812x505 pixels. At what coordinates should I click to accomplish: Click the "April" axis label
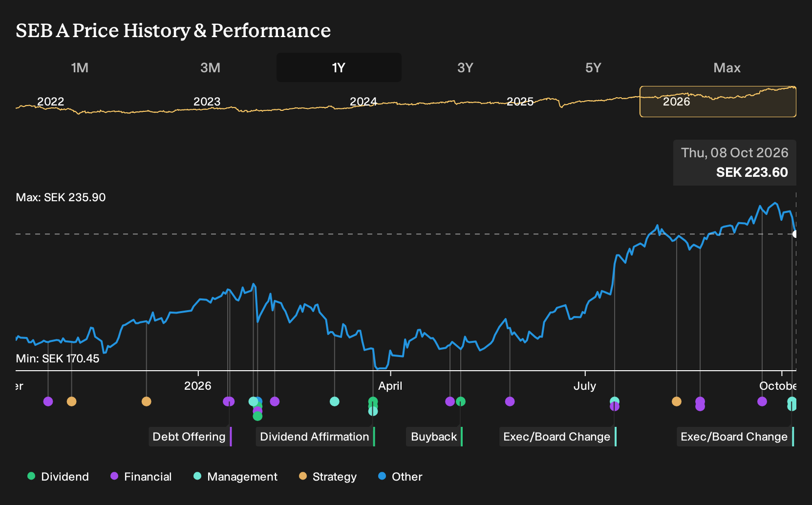[x=390, y=386]
